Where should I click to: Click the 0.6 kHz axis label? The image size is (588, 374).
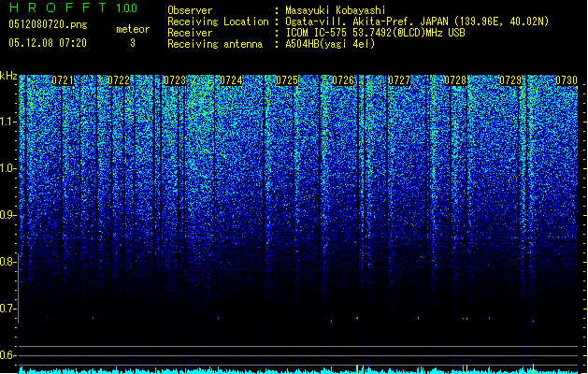click(7, 355)
